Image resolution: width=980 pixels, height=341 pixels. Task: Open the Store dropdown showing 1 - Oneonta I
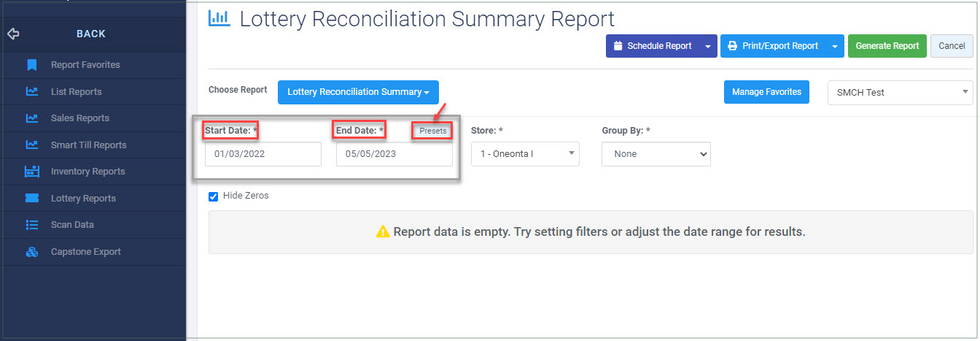point(525,154)
